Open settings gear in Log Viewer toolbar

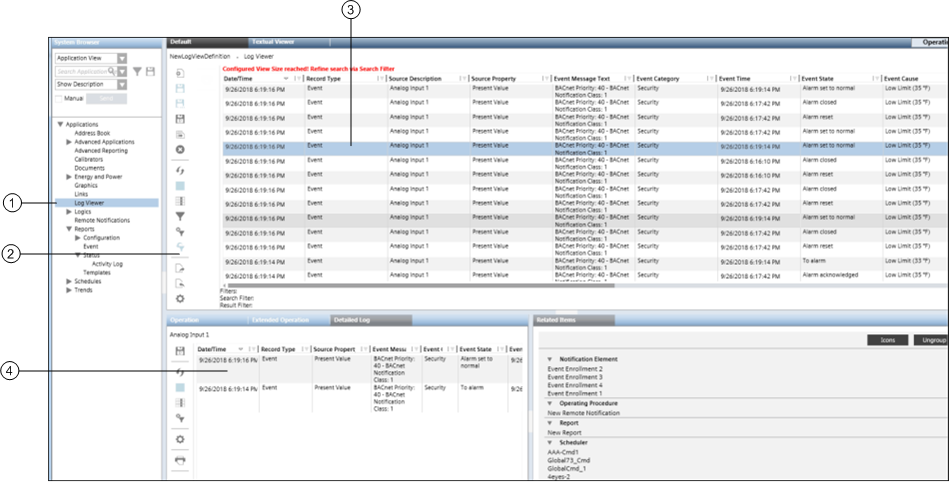pyautogui.click(x=180, y=298)
